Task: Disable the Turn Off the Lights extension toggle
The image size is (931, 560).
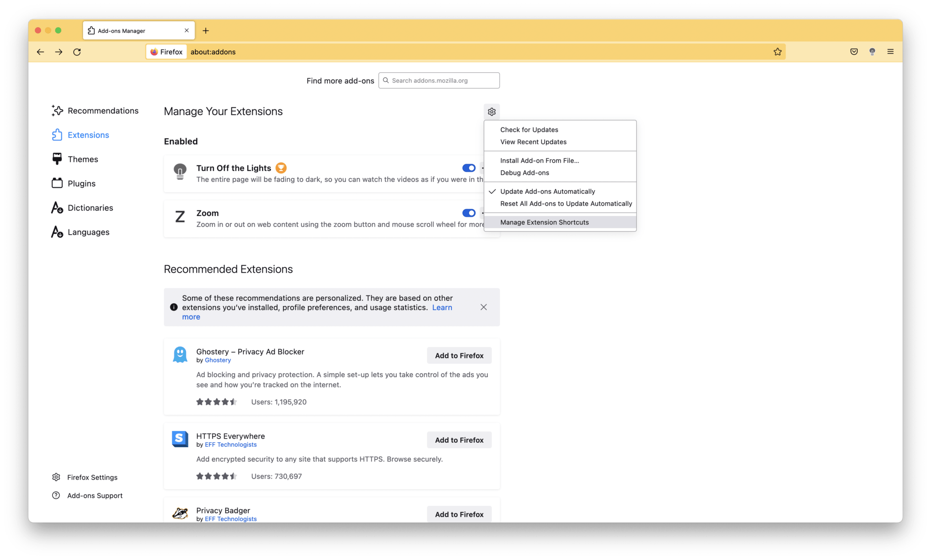Action: [469, 168]
